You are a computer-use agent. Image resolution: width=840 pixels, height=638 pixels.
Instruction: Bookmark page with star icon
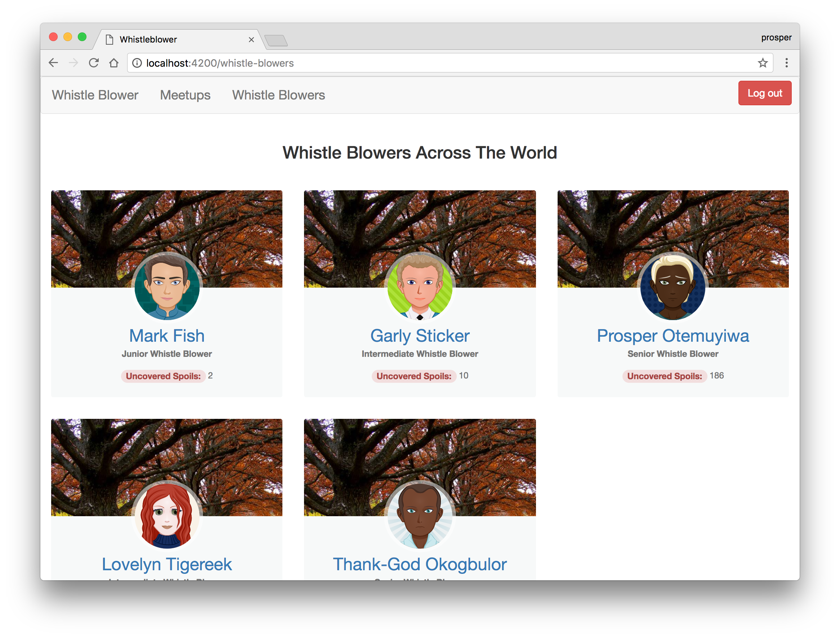click(763, 63)
